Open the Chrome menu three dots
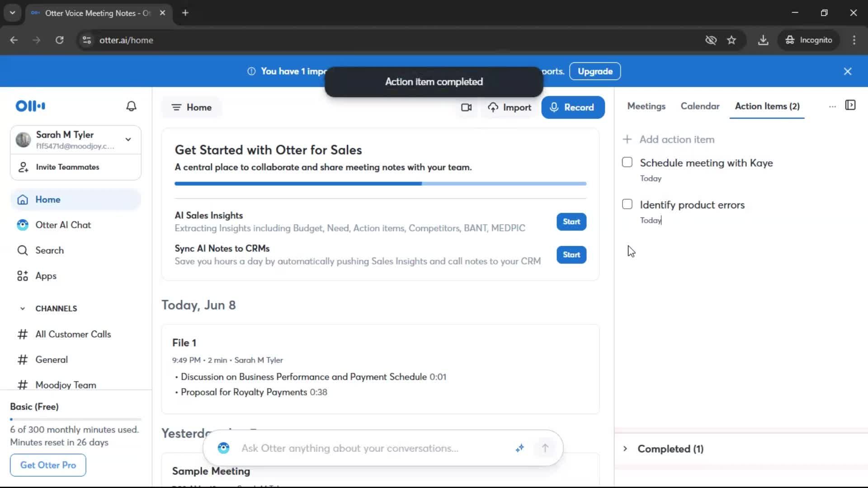 click(x=854, y=40)
